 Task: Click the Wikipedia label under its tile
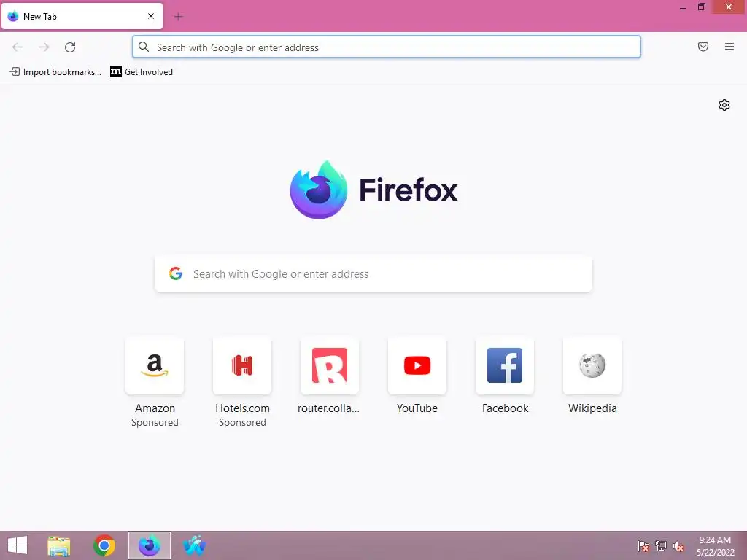point(592,408)
